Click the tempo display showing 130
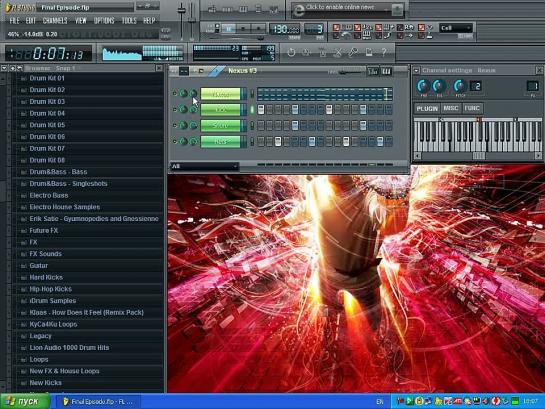 284,29
